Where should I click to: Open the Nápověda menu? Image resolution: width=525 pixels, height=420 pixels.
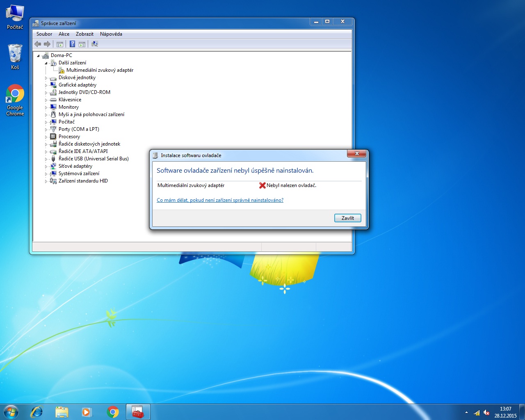(x=111, y=34)
